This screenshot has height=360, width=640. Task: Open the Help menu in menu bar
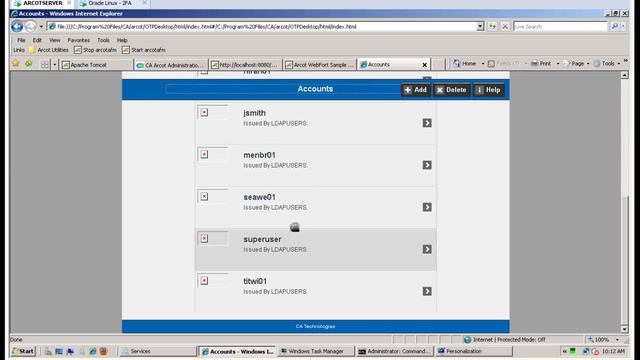[122, 40]
